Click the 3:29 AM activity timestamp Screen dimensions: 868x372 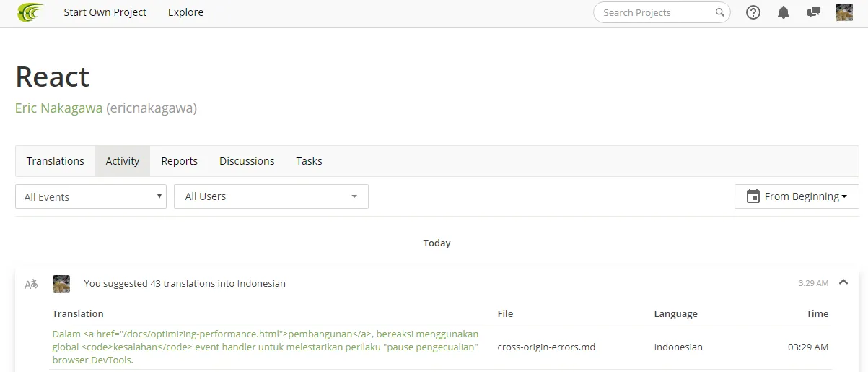tap(813, 283)
